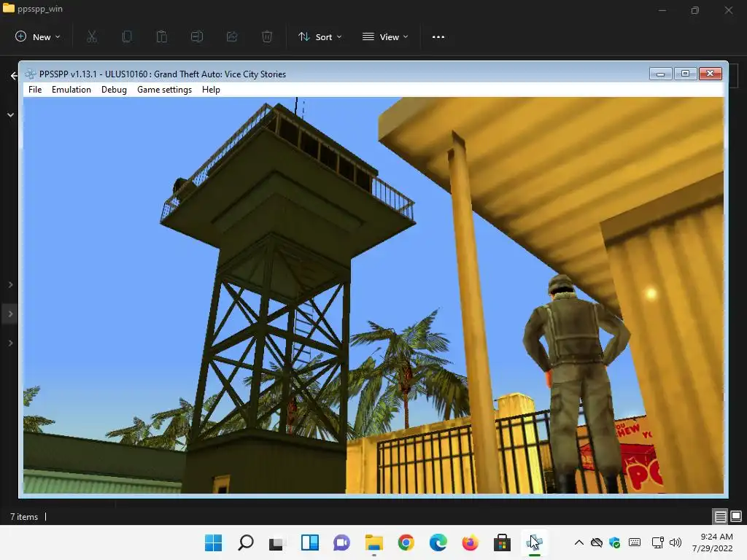
Task: Collapse the top navigation pane chevron
Action: point(10,114)
